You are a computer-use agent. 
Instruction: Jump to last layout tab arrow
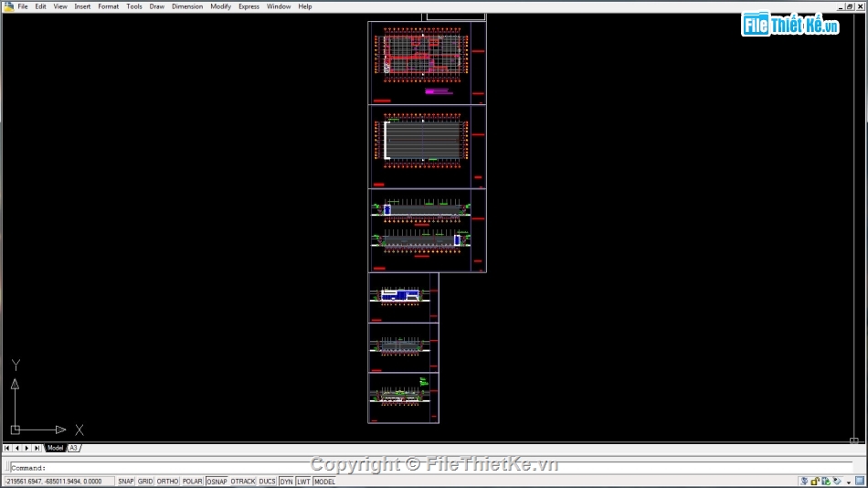[37, 448]
